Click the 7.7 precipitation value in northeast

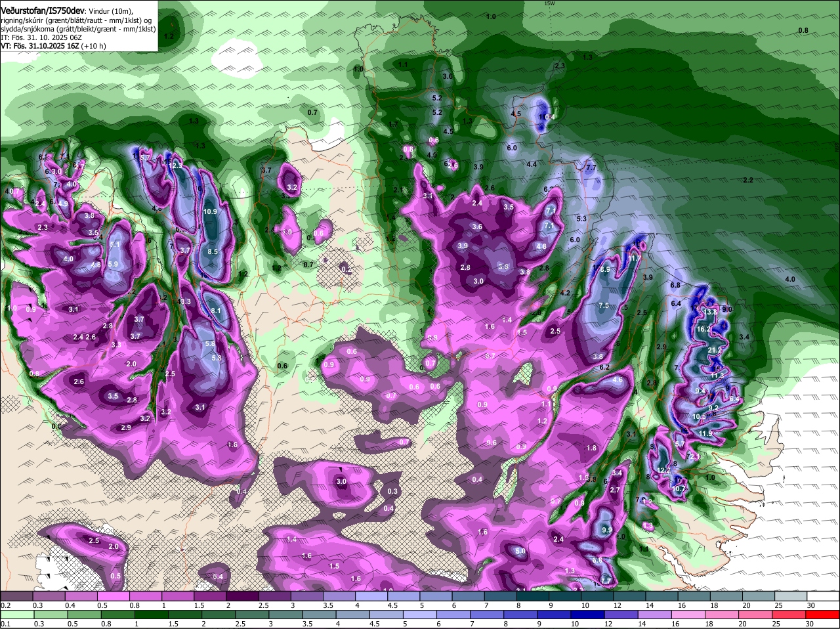pos(591,168)
